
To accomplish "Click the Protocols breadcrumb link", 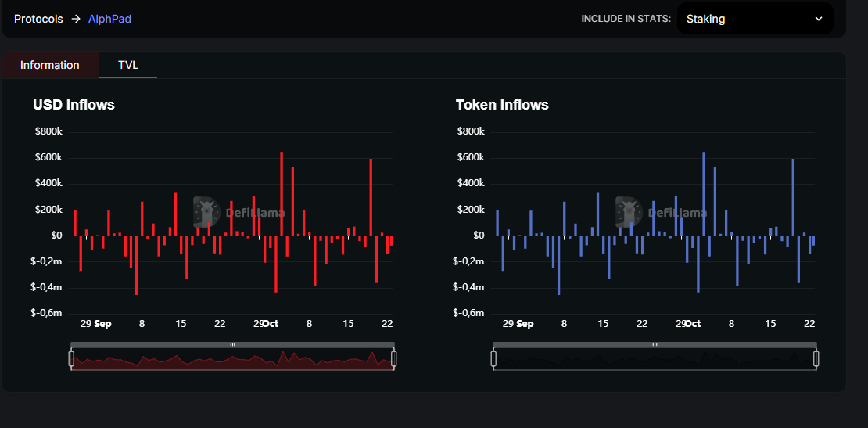I will click(38, 19).
